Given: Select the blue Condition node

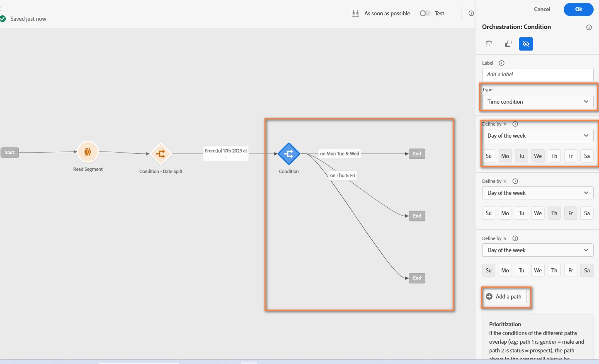Looking at the screenshot, I should pyautogui.click(x=289, y=154).
